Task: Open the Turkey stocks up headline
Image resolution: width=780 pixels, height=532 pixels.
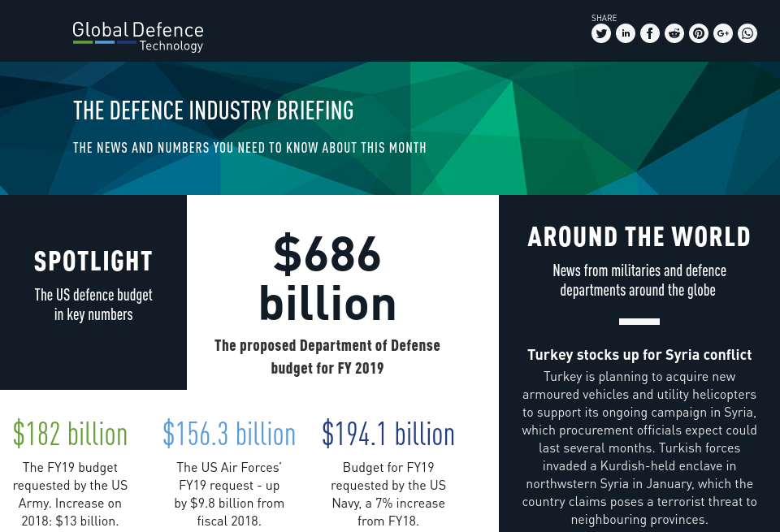Action: 639,355
